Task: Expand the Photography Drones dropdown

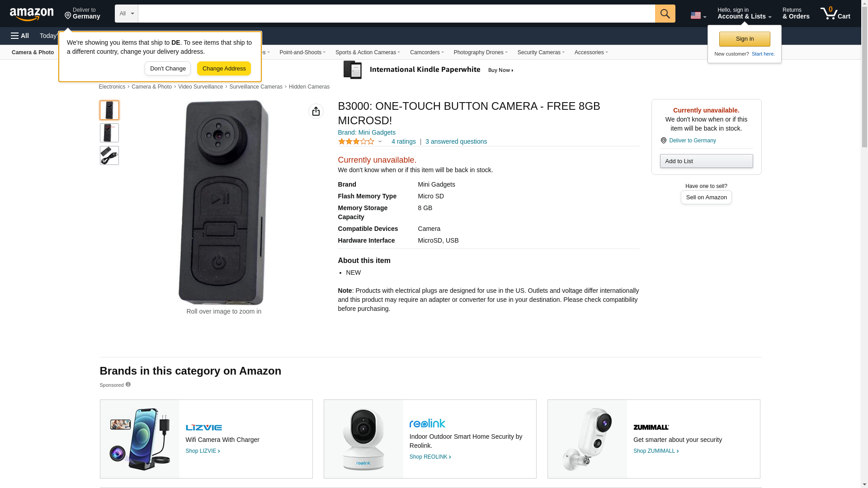Action: pyautogui.click(x=480, y=52)
